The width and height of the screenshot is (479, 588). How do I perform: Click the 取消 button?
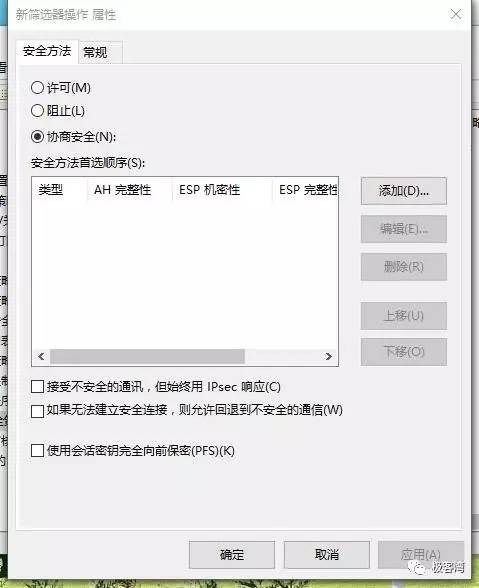coord(327,554)
